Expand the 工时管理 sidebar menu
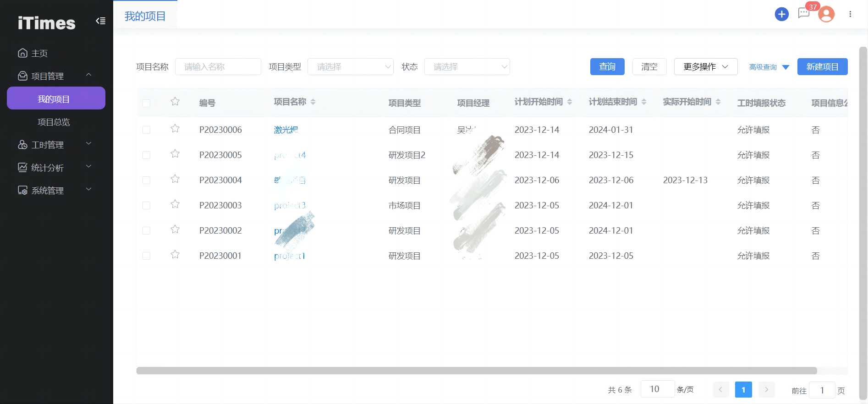868x404 pixels. coord(55,145)
